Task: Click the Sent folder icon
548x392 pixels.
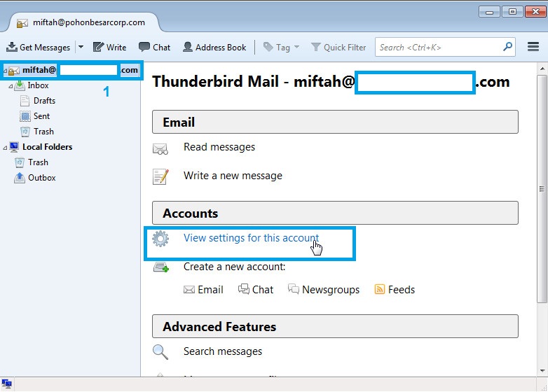Action: [x=25, y=116]
